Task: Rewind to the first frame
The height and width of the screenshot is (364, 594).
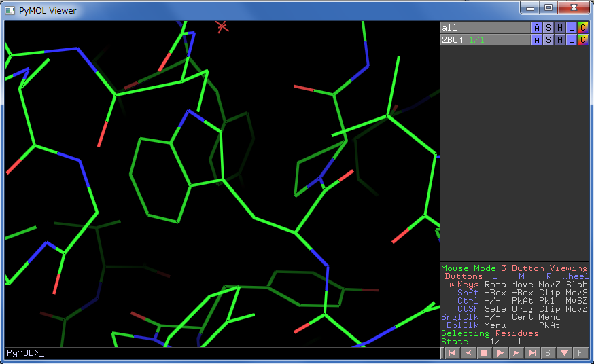Action: click(451, 353)
